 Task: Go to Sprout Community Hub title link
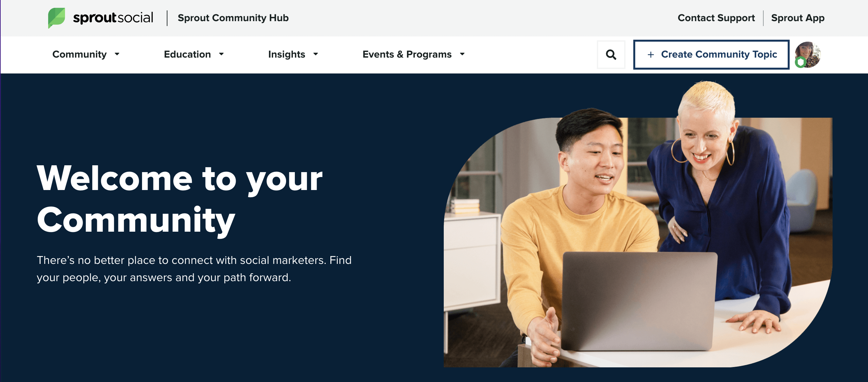pos(233,18)
